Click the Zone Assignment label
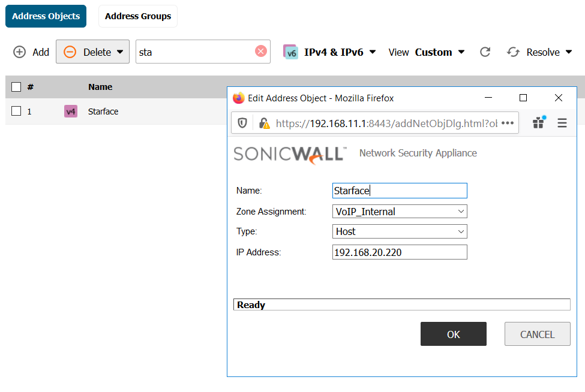This screenshot has width=585, height=392. point(271,212)
